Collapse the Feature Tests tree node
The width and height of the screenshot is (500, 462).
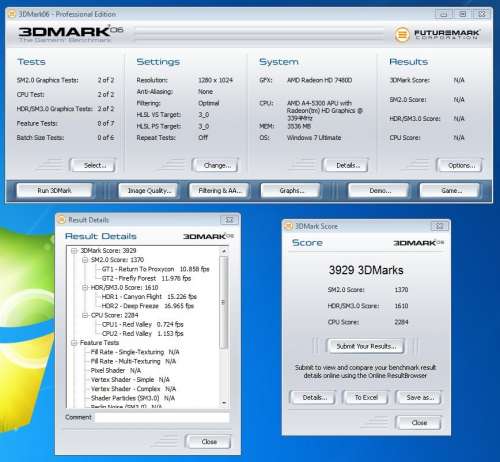coord(74,343)
